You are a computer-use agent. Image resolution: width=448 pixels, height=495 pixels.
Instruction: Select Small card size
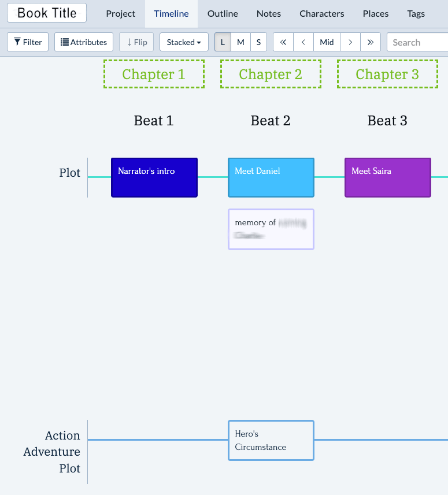[x=258, y=42]
